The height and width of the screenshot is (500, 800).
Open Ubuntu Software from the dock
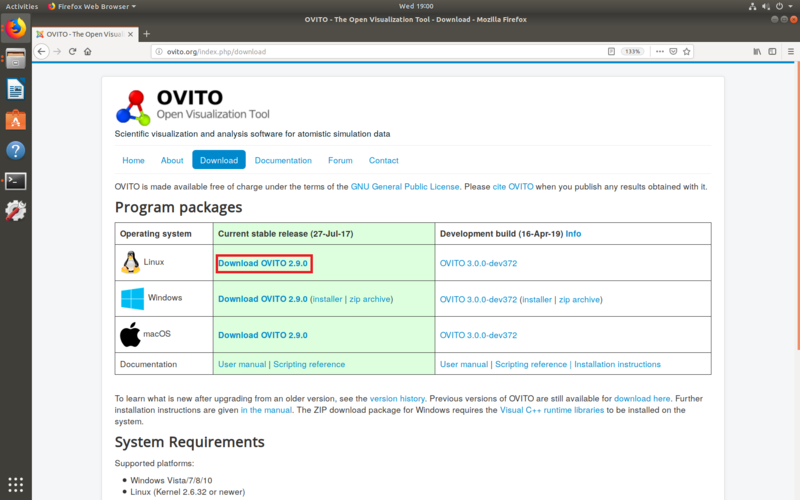coord(16,120)
